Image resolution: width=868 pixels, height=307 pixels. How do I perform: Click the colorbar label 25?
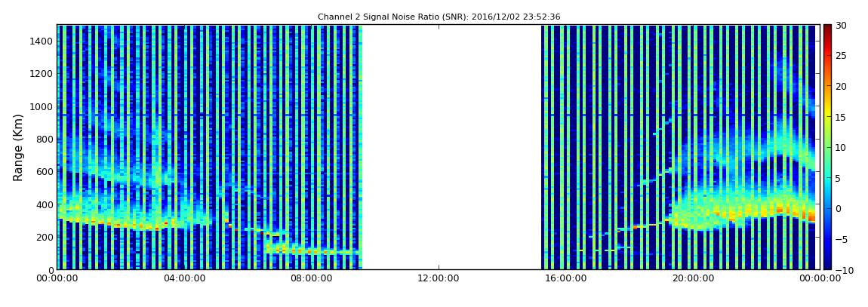(x=841, y=56)
